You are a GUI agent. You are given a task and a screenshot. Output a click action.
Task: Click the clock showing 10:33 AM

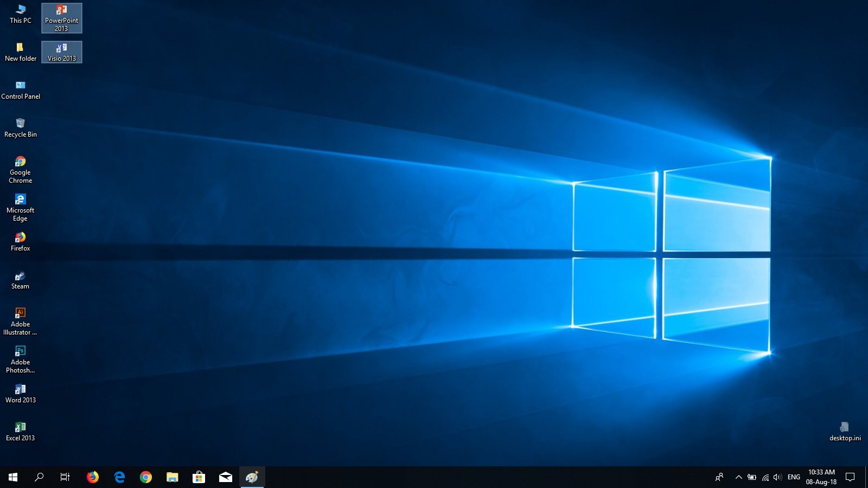[x=821, y=477]
